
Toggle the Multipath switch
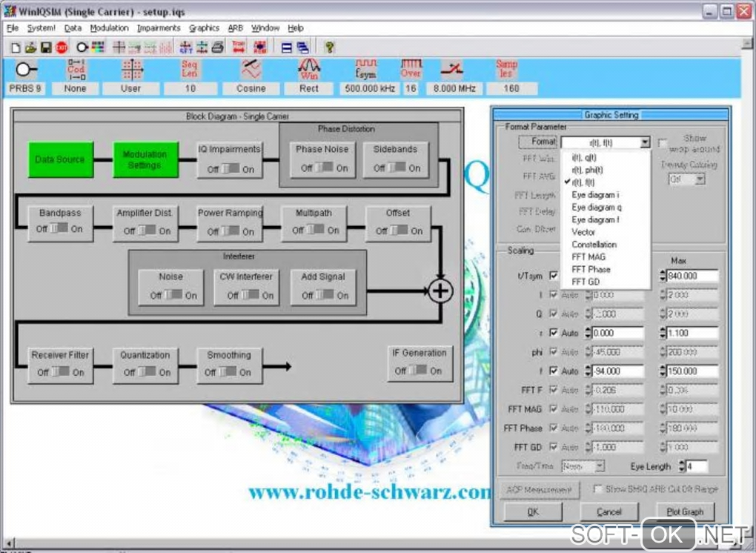[315, 230]
